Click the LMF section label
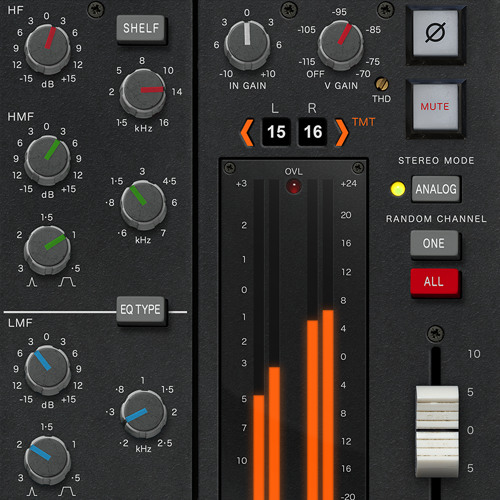Screen dimensions: 500x500 pos(20,323)
